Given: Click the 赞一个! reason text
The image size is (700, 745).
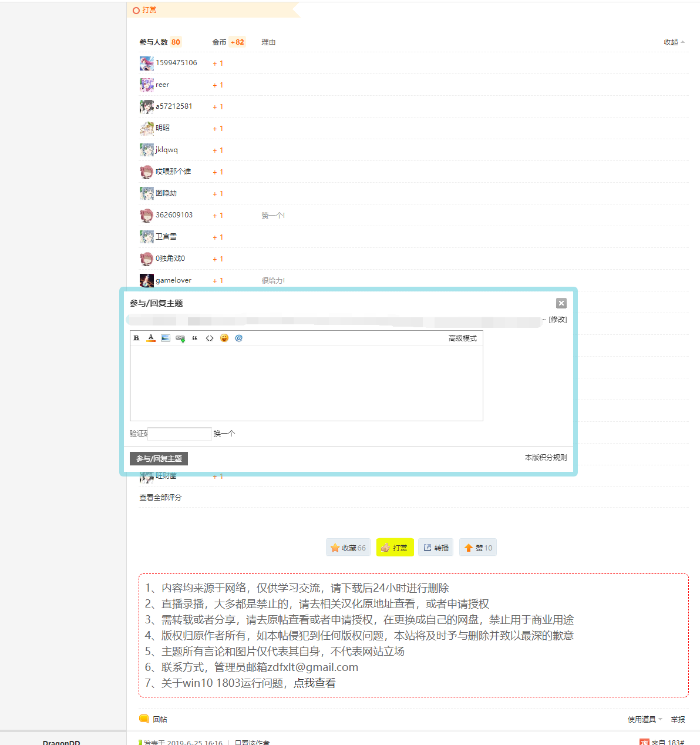Looking at the screenshot, I should (x=273, y=216).
